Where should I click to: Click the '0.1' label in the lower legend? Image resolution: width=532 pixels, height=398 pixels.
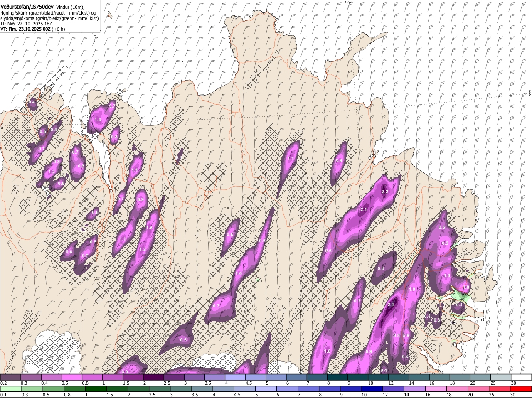click(x=3, y=395)
